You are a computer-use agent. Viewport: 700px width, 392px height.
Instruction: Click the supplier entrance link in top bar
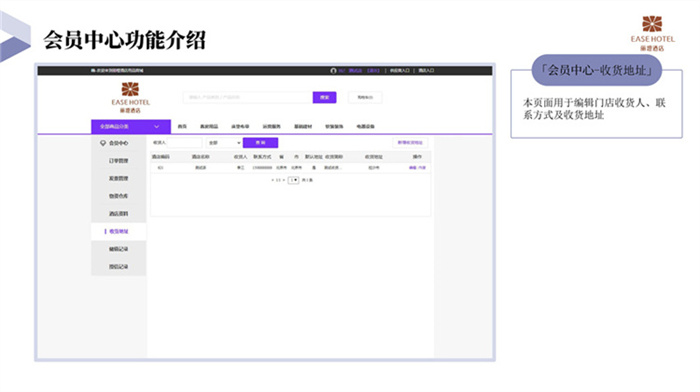[399, 71]
